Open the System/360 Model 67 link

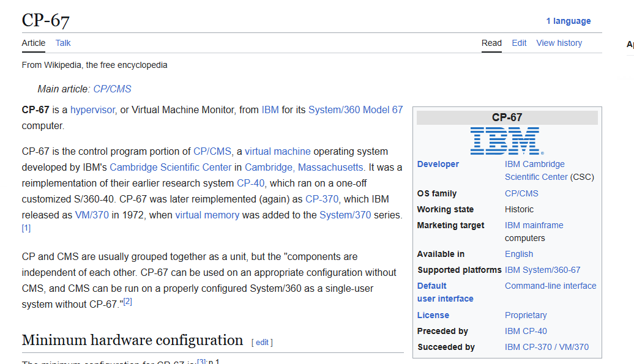point(356,110)
